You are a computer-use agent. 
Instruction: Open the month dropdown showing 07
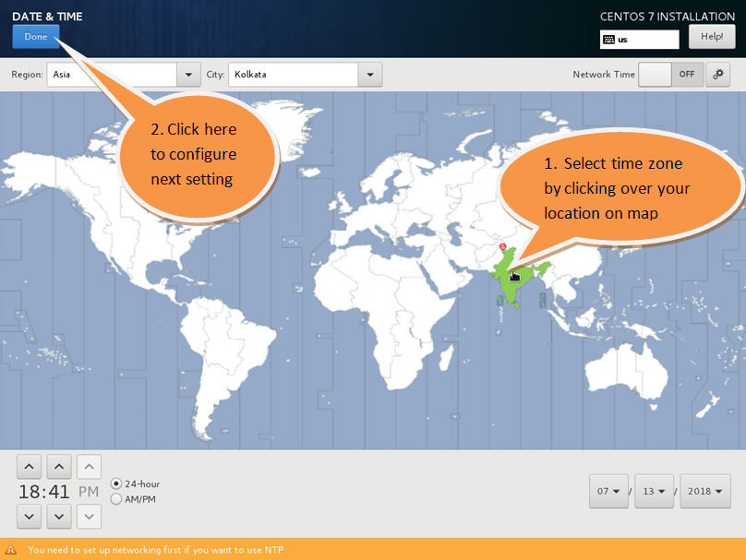coord(608,491)
